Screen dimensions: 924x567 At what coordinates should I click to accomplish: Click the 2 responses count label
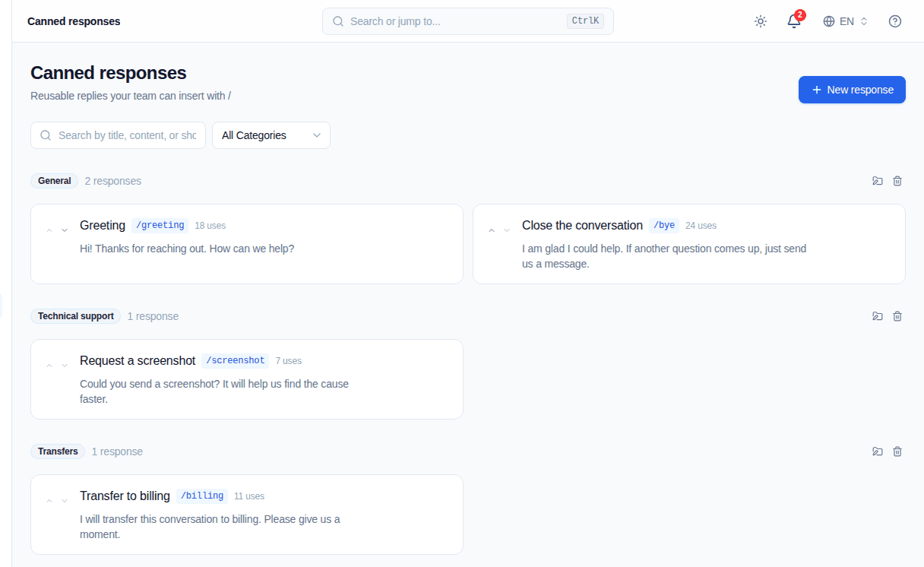[113, 181]
